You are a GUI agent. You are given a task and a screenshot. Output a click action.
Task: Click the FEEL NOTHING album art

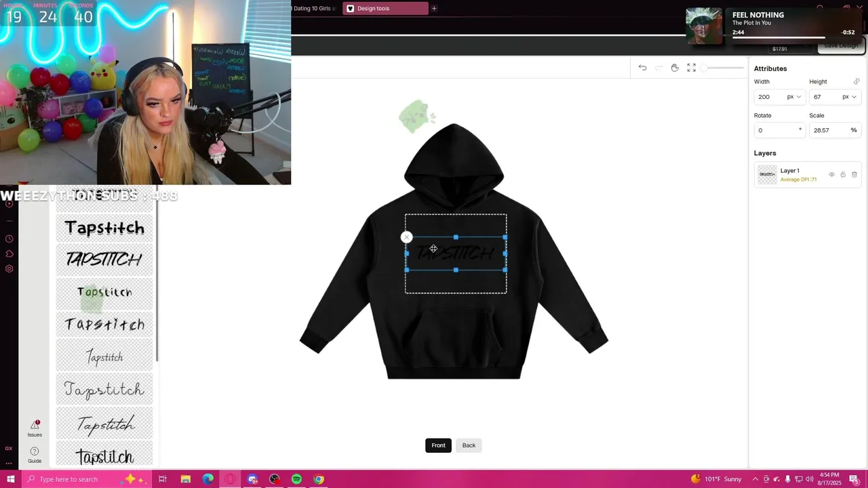point(704,26)
